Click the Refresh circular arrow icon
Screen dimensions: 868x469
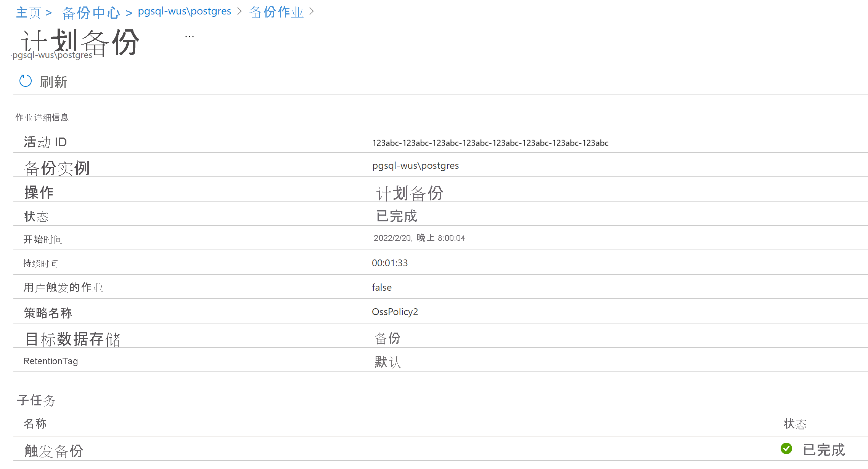tap(25, 81)
